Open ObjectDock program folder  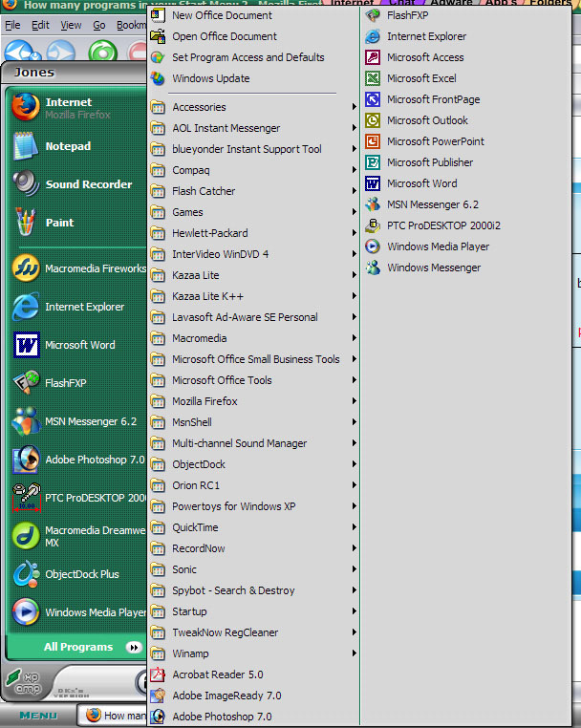[x=253, y=464]
